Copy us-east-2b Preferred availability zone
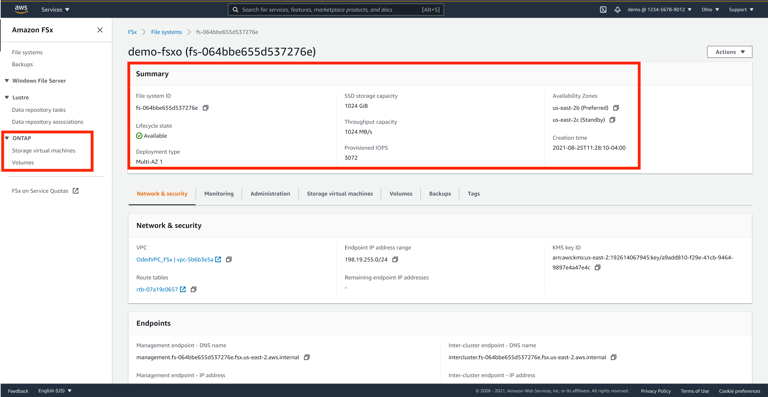Screen dimensions: 768x397 coord(616,108)
